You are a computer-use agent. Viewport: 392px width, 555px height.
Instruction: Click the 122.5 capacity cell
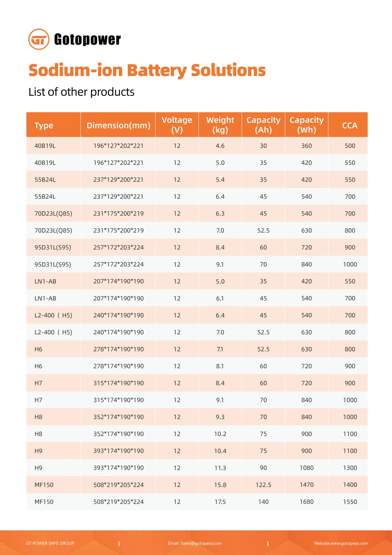[263, 485]
